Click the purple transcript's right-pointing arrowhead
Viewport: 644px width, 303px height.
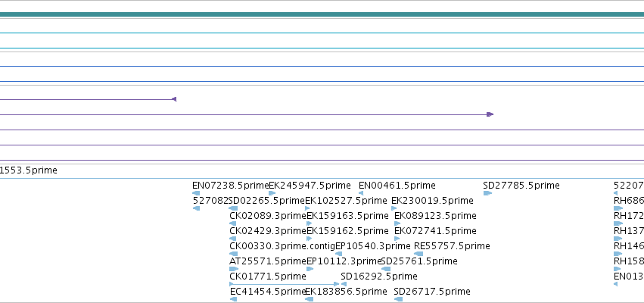coord(490,114)
